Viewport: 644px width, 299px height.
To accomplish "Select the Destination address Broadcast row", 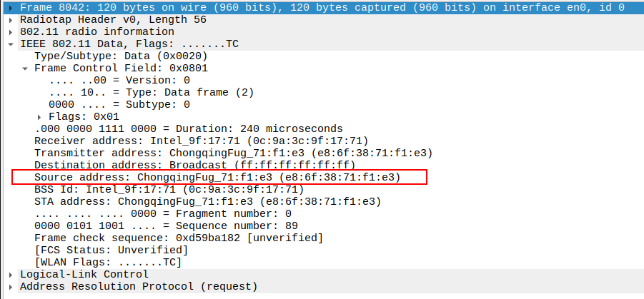I will point(194,165).
